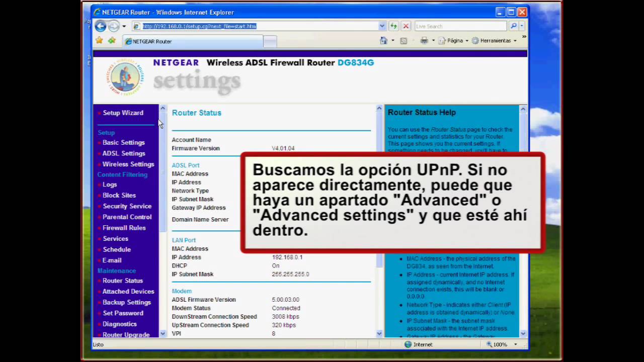Viewport: 644px width, 362px height.
Task: Click firmware version V4.01.04 text
Action: (x=283, y=148)
